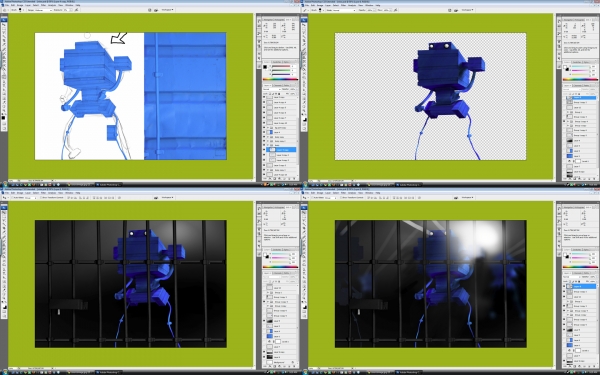Image resolution: width=600 pixels, height=375 pixels.
Task: Open Help menu in the light flare window
Action: [x=378, y=193]
